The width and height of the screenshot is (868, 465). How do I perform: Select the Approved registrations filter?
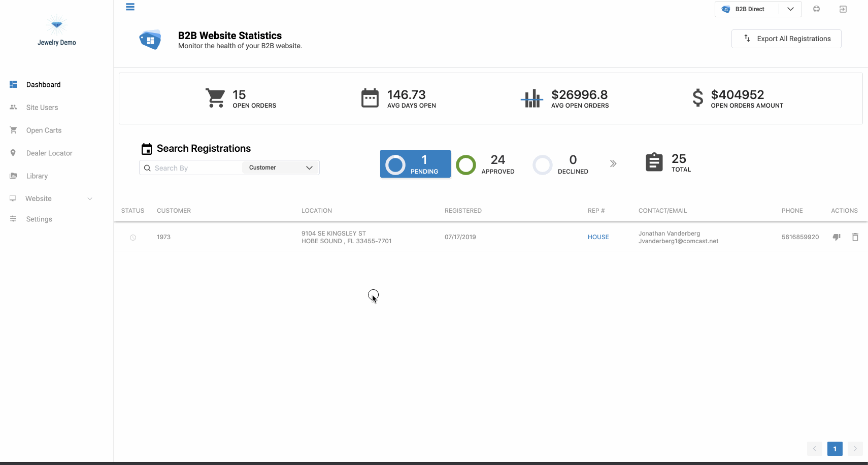pyautogui.click(x=486, y=164)
